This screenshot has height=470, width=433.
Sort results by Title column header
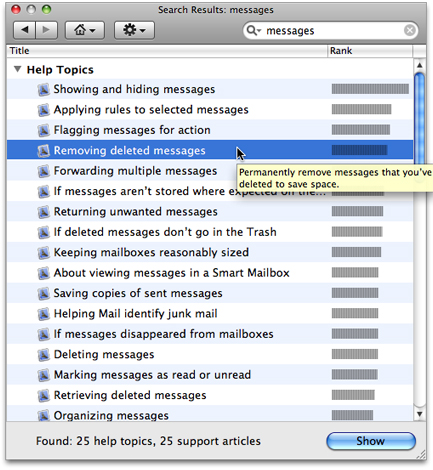point(167,51)
